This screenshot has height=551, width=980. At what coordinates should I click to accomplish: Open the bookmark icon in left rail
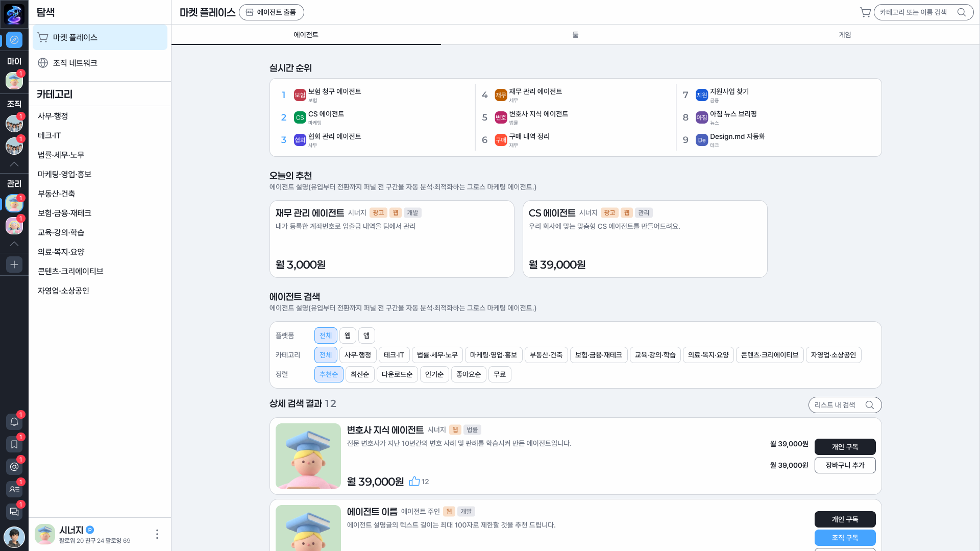[14, 444]
